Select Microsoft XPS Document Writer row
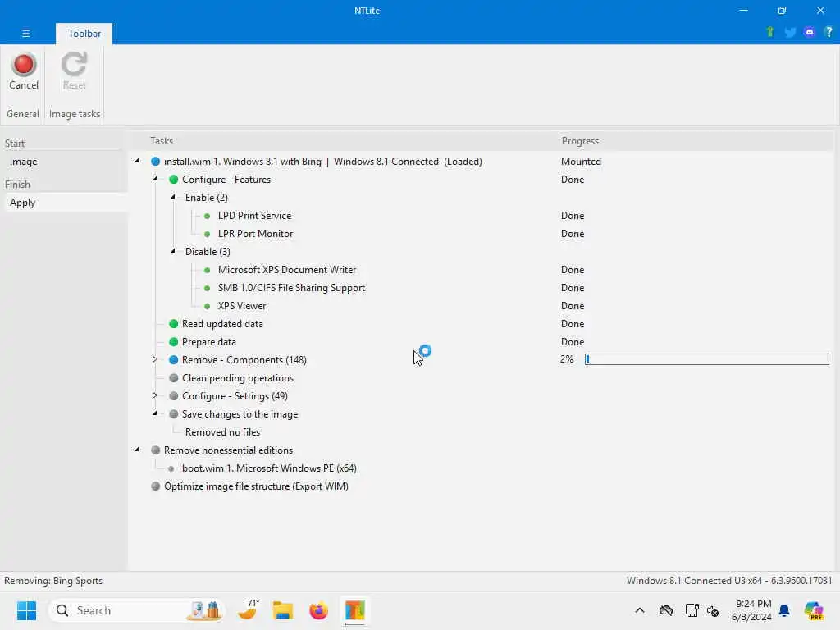840x630 pixels. click(286, 269)
